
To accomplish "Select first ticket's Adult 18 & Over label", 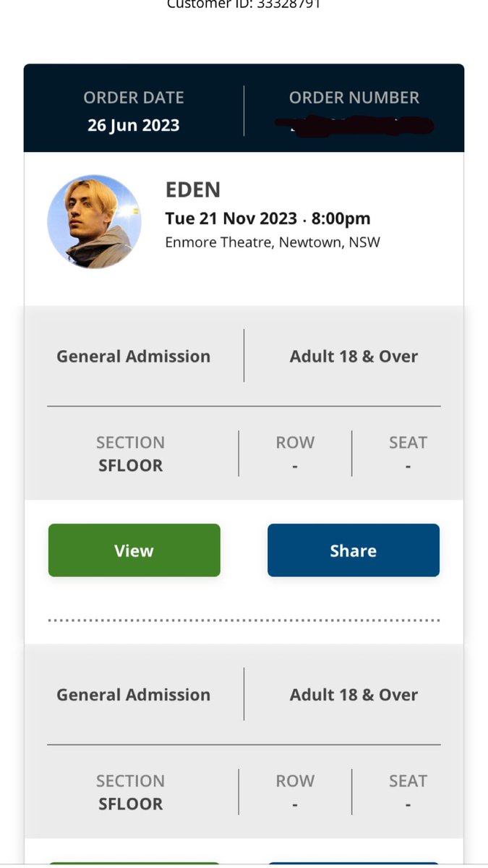I will (354, 356).
